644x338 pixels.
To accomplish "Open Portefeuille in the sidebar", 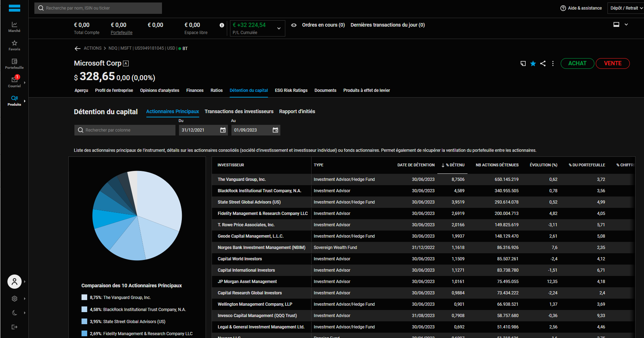I will [x=15, y=63].
